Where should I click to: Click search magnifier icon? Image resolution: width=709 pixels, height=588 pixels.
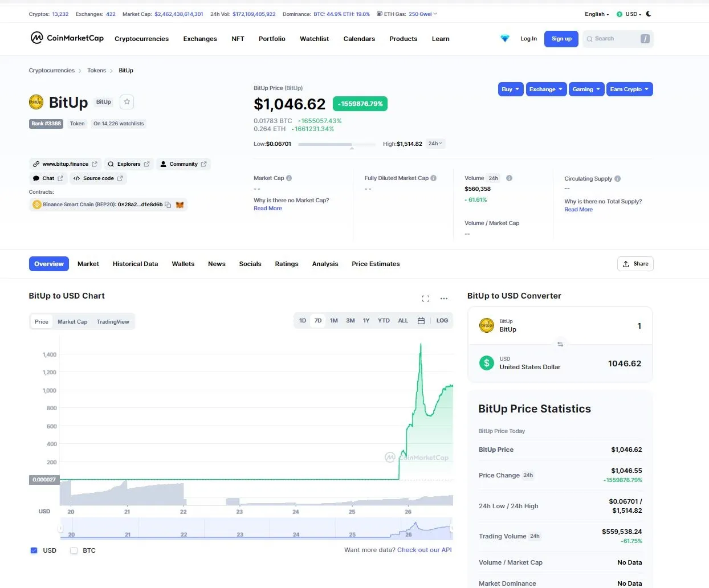[x=589, y=39]
